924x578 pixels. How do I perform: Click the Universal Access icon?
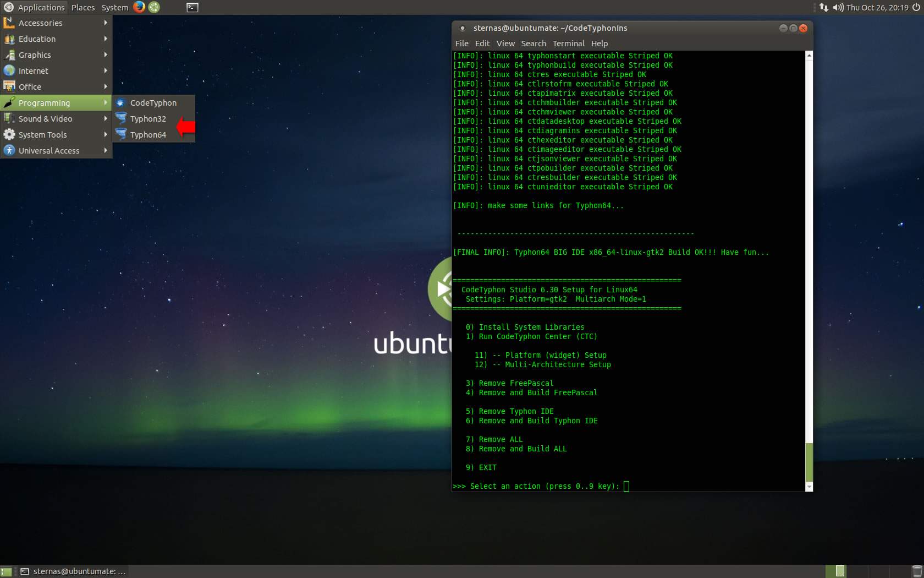[9, 150]
